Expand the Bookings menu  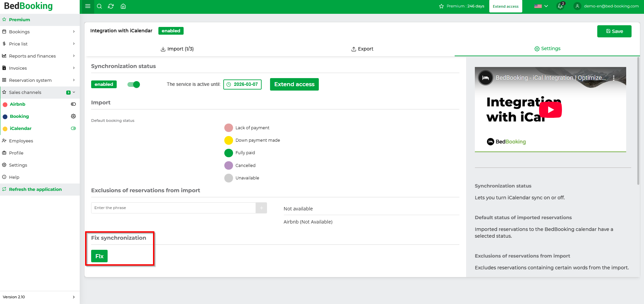(40, 32)
